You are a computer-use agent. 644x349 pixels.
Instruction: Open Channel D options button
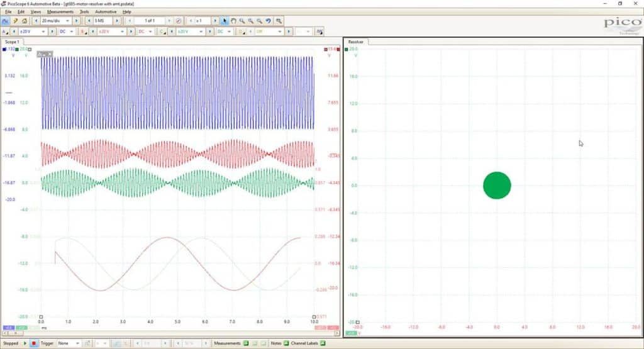pyautogui.click(x=241, y=31)
